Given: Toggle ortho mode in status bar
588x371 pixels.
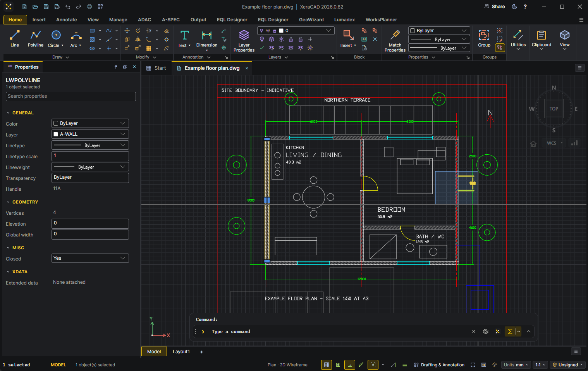Looking at the screenshot, I should (x=350, y=365).
